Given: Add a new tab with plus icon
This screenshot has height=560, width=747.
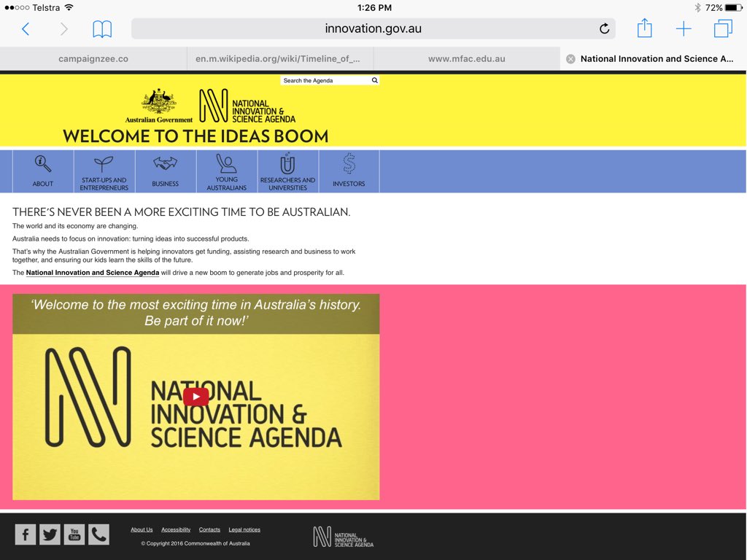Looking at the screenshot, I should 683,28.
